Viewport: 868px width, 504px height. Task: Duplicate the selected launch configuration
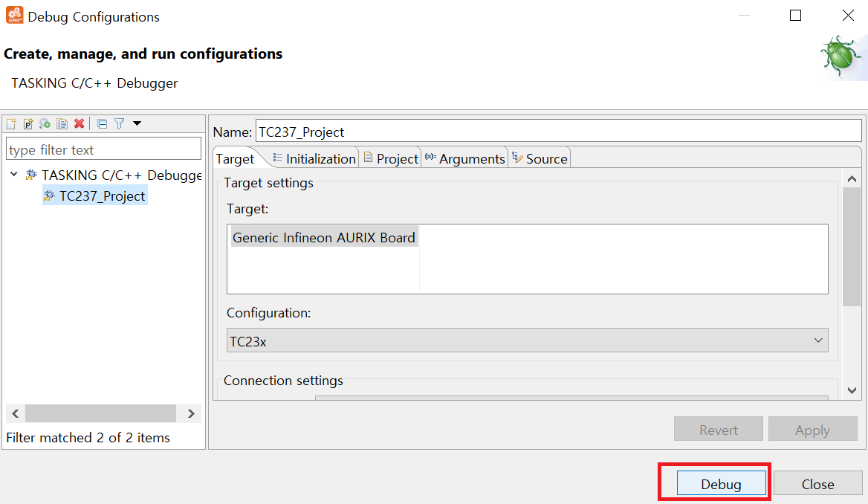(x=62, y=123)
